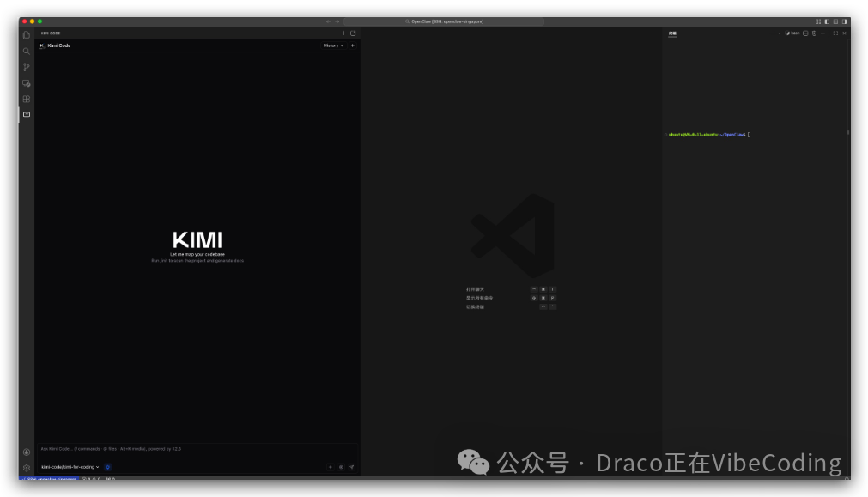The image size is (868, 497).
Task: Open the Source Control view
Action: (26, 67)
